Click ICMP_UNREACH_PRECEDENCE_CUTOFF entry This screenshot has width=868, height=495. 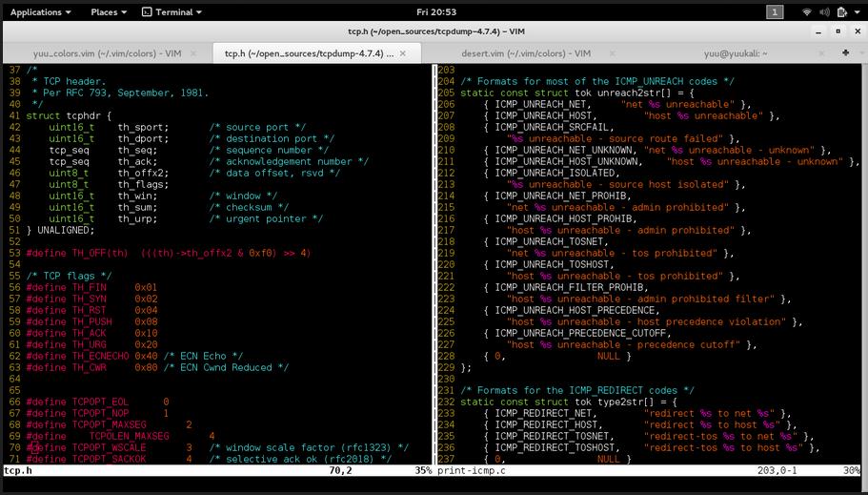(579, 333)
